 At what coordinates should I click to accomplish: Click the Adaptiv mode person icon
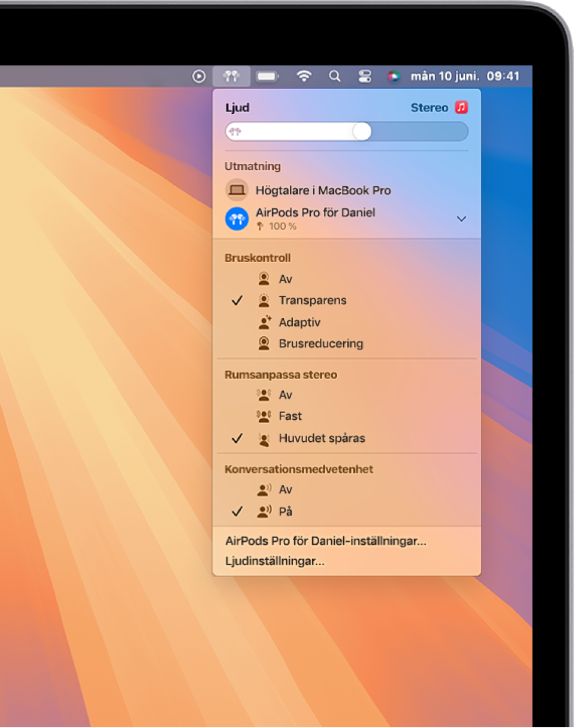coord(264,322)
